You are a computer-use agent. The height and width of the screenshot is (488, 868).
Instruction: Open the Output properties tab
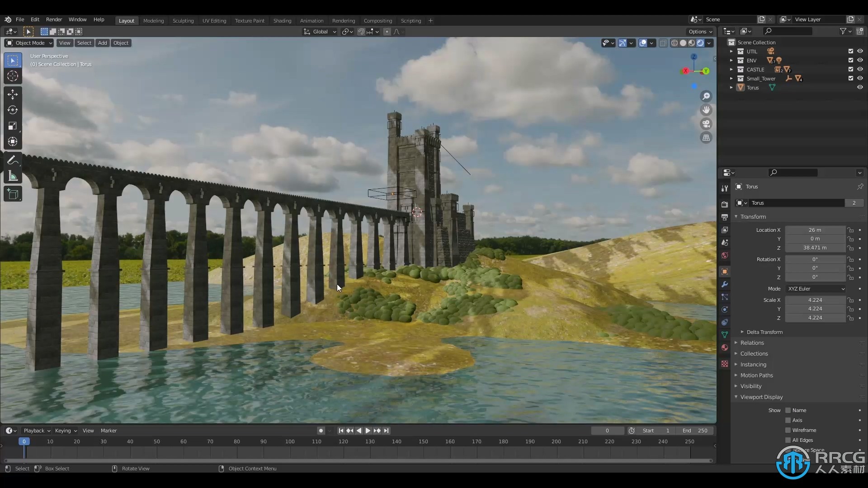725,217
